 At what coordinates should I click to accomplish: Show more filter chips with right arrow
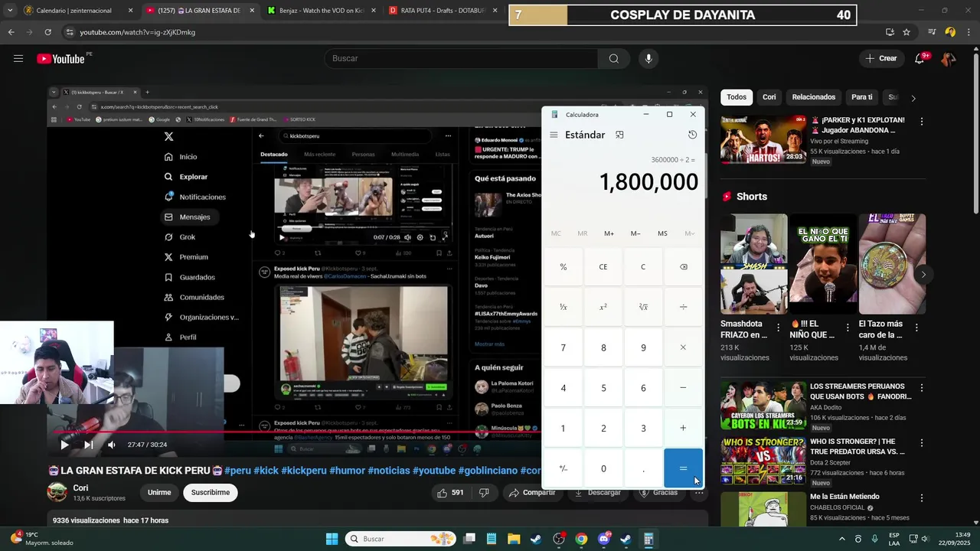tap(913, 98)
